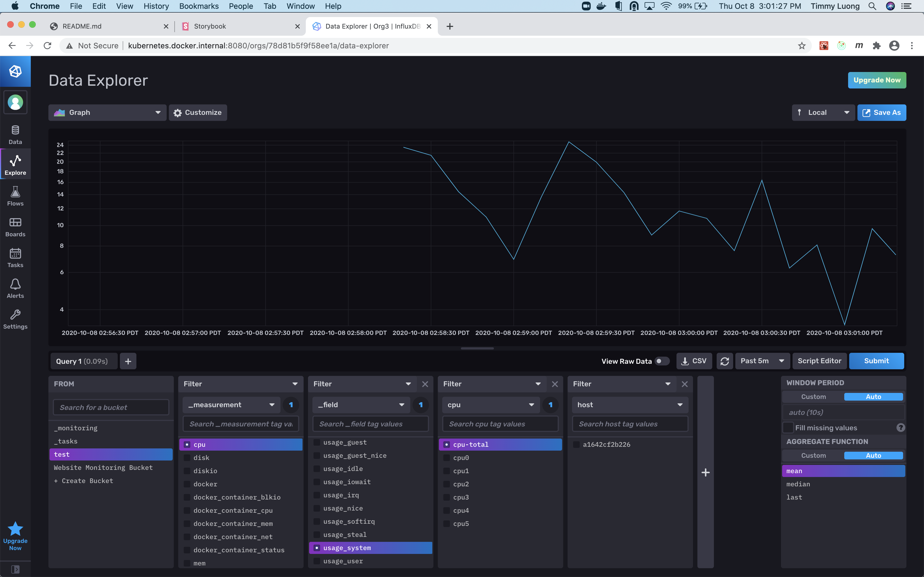This screenshot has width=924, height=577.
Task: Enable the Fill missing values checkbox
Action: pyautogui.click(x=788, y=428)
